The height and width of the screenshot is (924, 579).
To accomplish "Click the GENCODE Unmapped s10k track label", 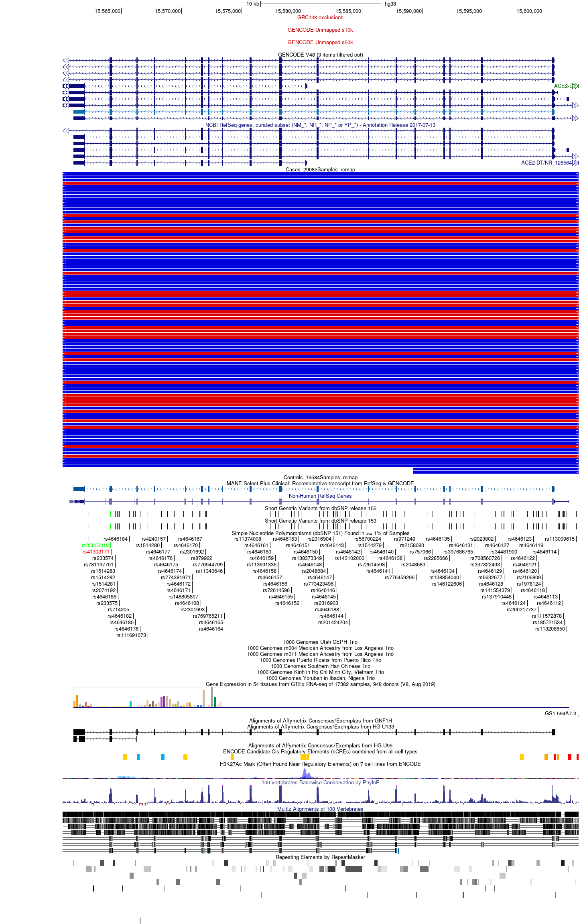I will [x=320, y=30].
